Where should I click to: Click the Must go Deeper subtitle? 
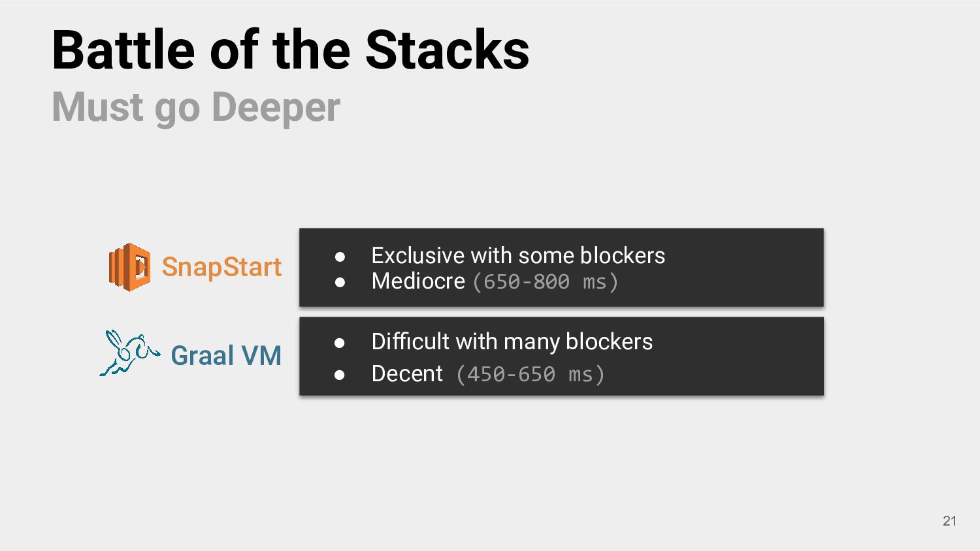pyautogui.click(x=196, y=107)
